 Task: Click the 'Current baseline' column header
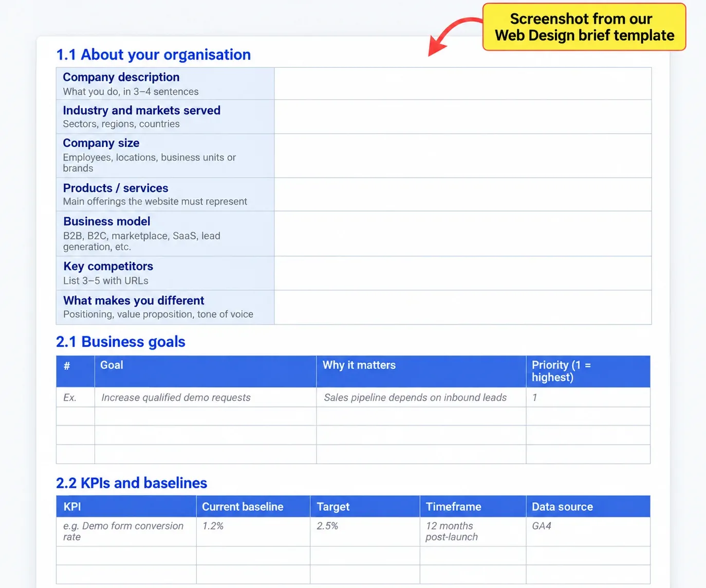pos(253,506)
